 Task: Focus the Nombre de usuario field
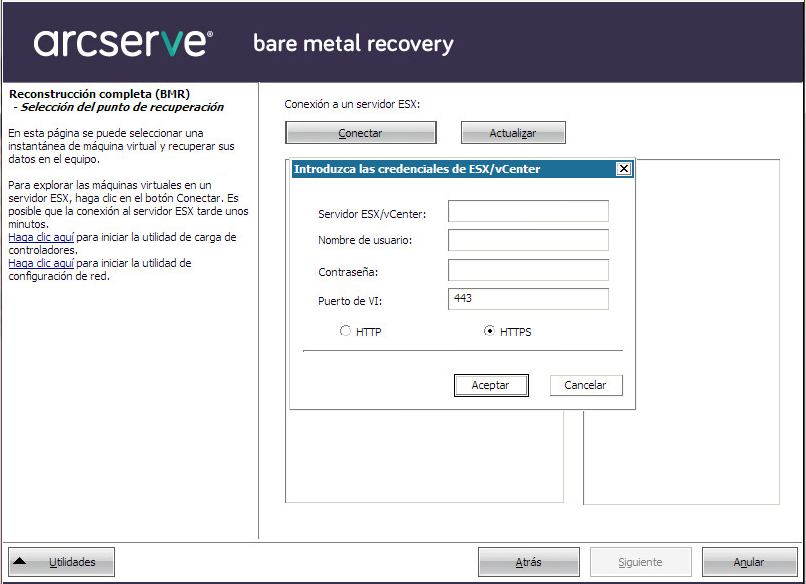pos(528,240)
